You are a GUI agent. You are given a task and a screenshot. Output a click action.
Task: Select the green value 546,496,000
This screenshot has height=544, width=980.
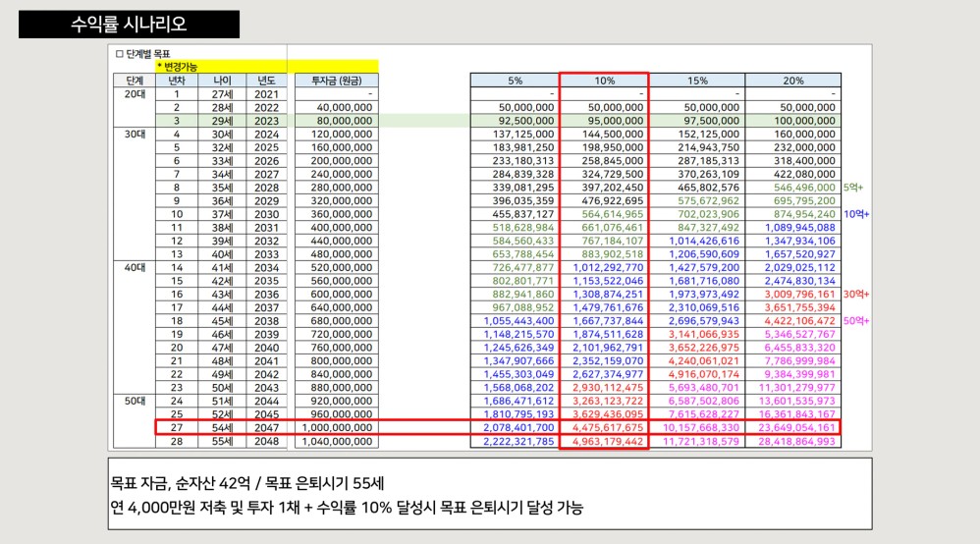[x=804, y=188]
